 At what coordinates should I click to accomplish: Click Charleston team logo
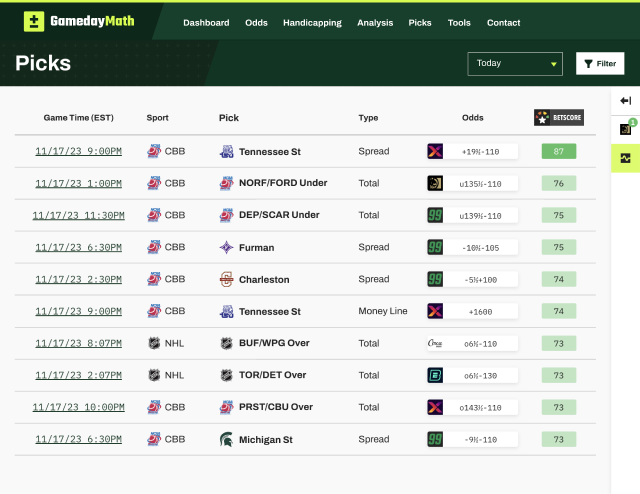pos(227,279)
